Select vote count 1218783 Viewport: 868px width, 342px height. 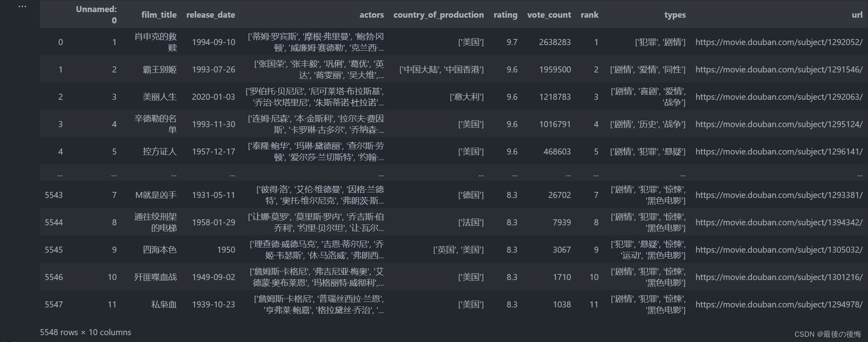click(555, 97)
